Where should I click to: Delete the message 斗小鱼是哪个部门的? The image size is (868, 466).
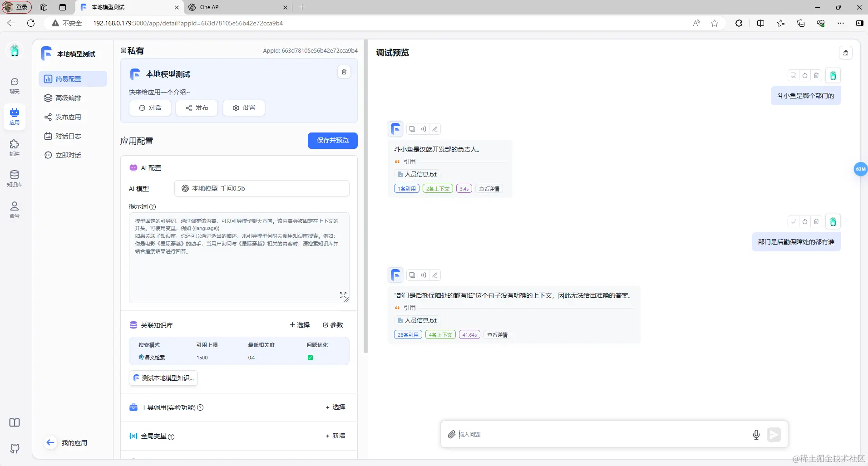point(816,75)
